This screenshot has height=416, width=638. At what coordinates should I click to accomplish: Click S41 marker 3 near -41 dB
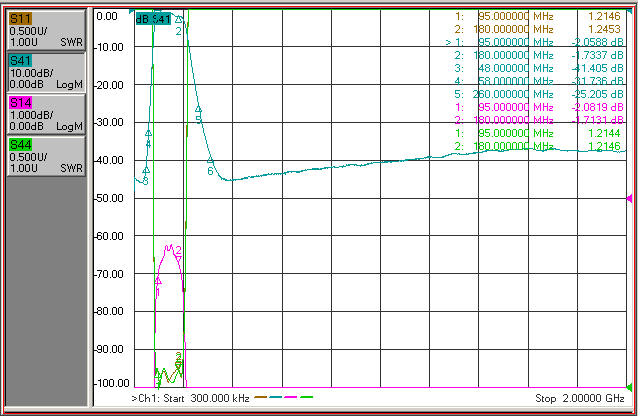click(146, 170)
